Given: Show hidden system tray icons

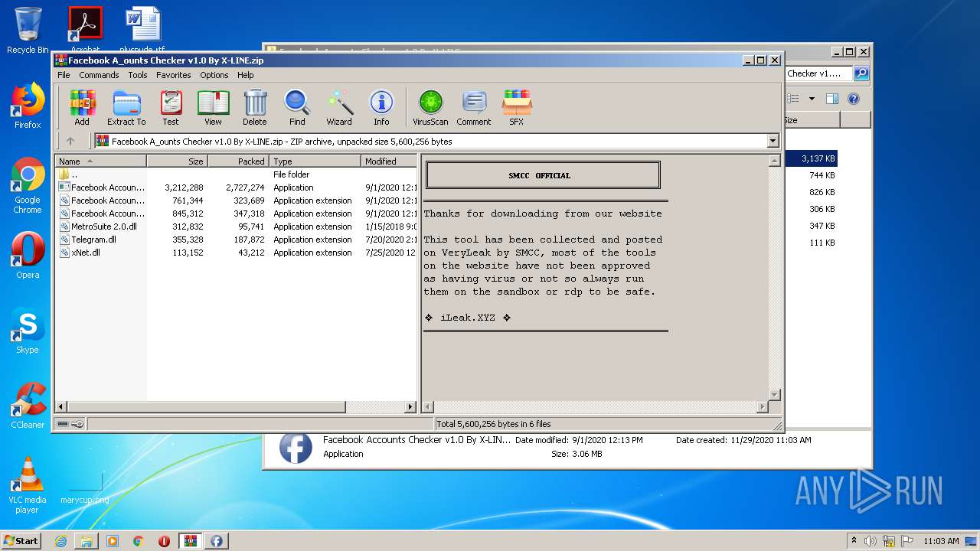Looking at the screenshot, I should [854, 541].
